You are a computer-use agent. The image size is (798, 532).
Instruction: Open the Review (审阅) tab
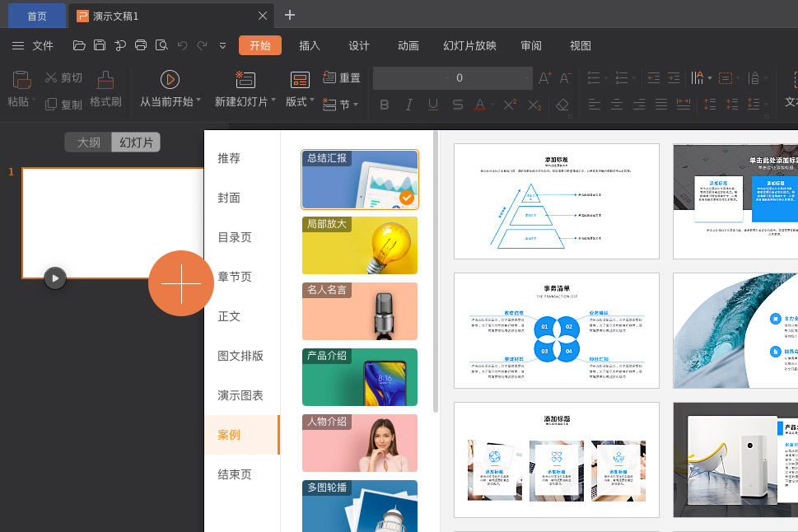(x=531, y=45)
